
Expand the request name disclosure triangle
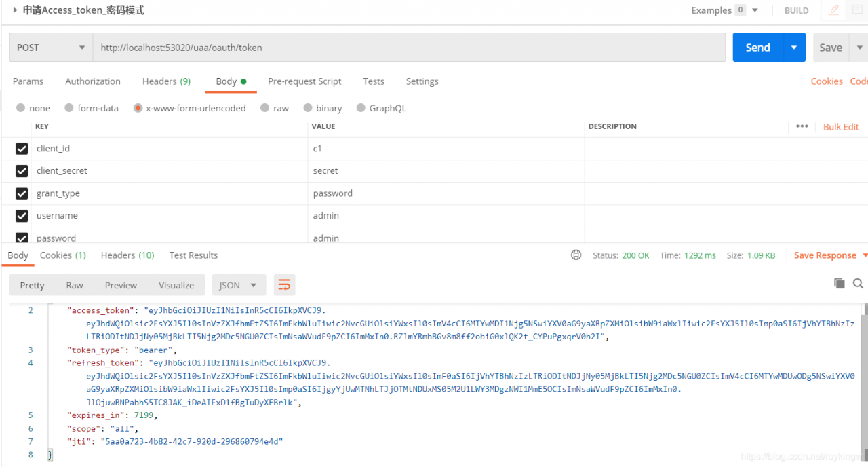(15, 10)
